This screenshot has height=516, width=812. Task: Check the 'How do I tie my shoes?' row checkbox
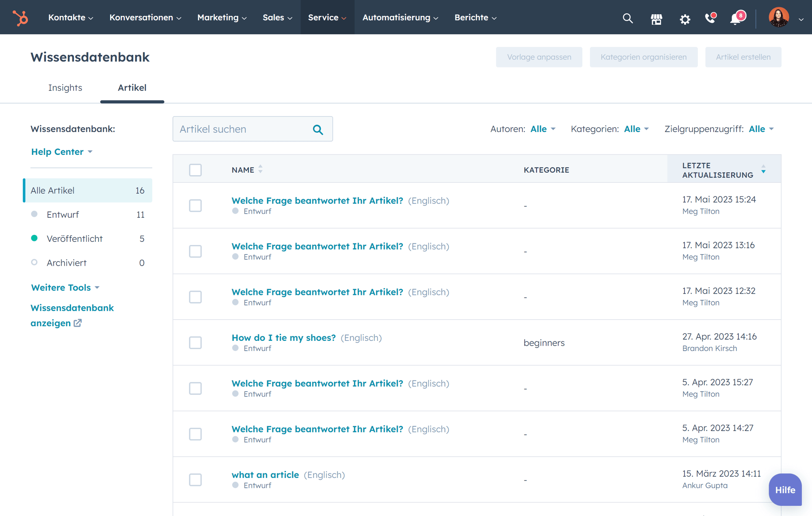[x=195, y=343]
